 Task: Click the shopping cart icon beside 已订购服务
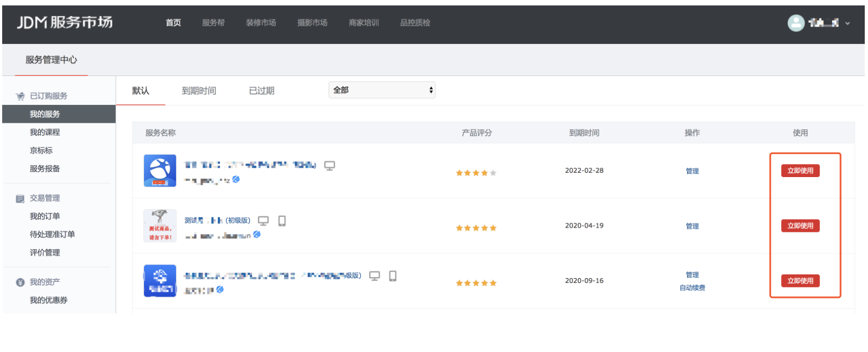20,96
